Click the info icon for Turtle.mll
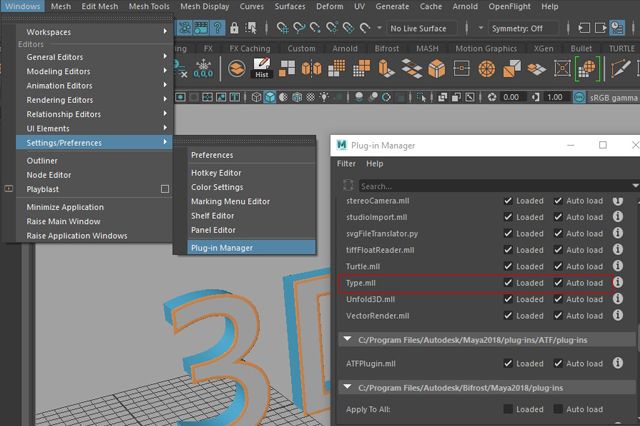The image size is (640, 426). (x=618, y=266)
